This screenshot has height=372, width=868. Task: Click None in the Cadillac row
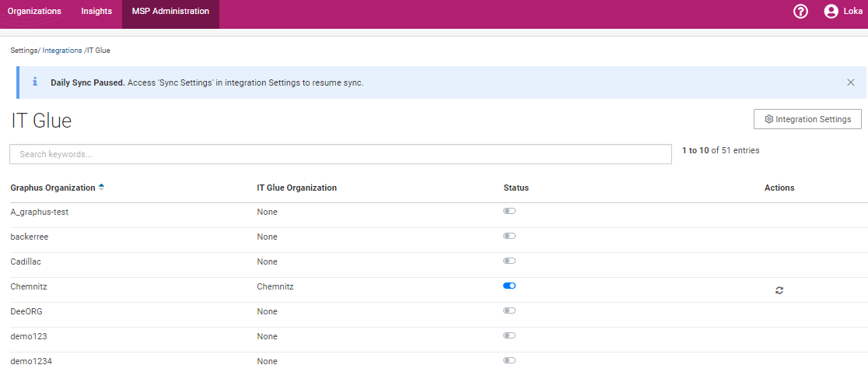tap(267, 261)
